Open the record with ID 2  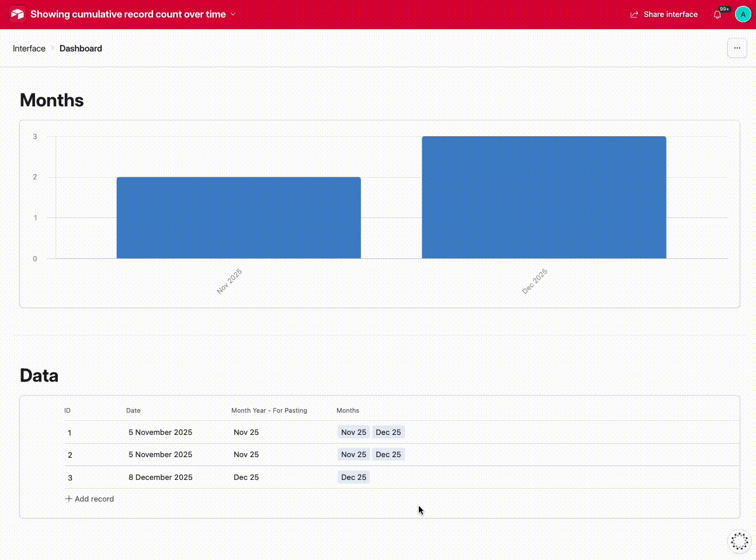pos(402,455)
